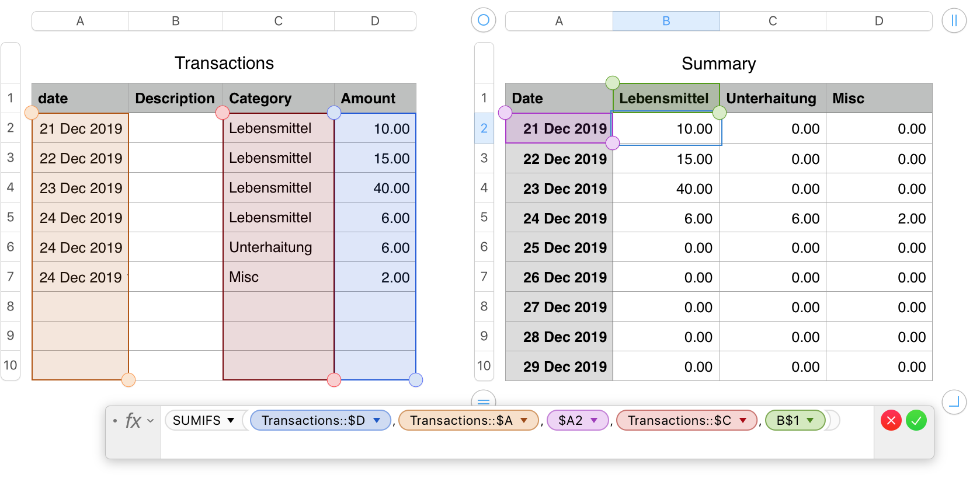Accept the formula with the green checkmark
Image resolution: width=980 pixels, height=482 pixels.
[x=916, y=421]
